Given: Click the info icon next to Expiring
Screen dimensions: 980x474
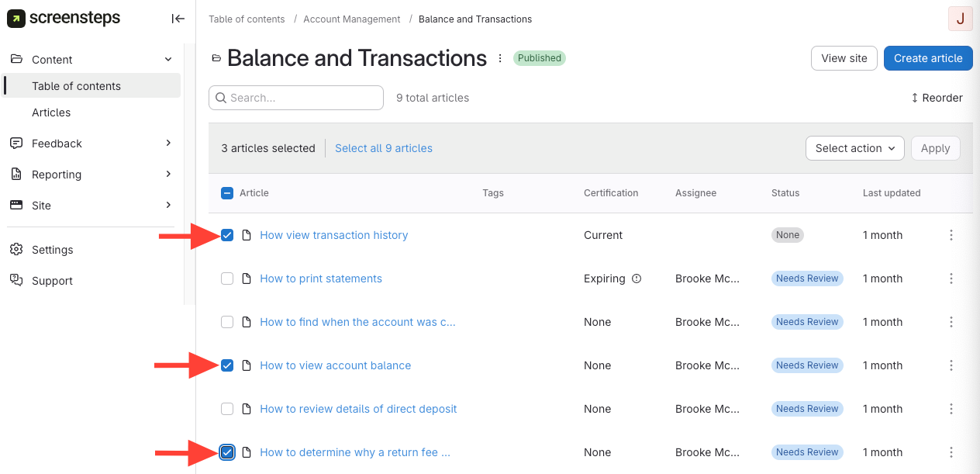Looking at the screenshot, I should 637,279.
